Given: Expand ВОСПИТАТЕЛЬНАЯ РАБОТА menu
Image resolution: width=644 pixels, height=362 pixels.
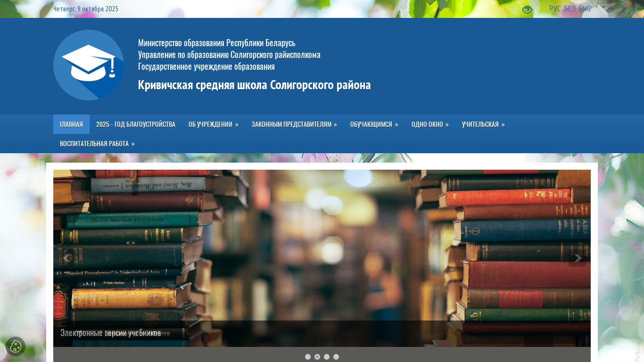Looking at the screenshot, I should pos(97,144).
